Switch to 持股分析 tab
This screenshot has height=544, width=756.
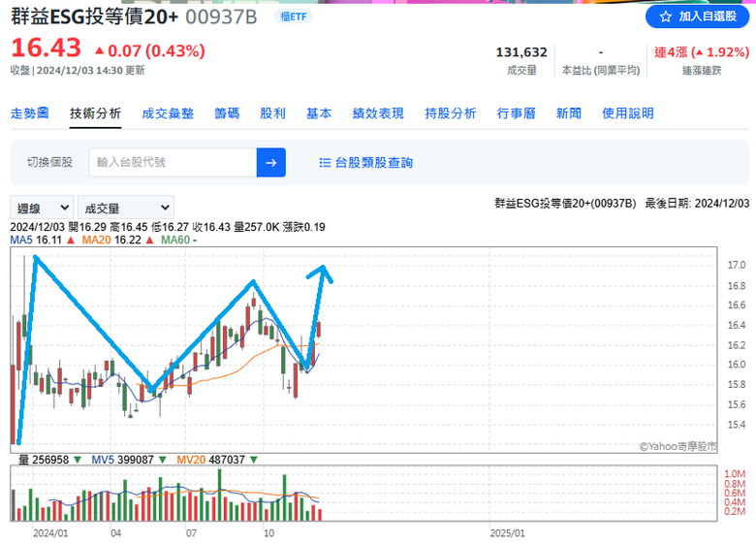[x=451, y=113]
